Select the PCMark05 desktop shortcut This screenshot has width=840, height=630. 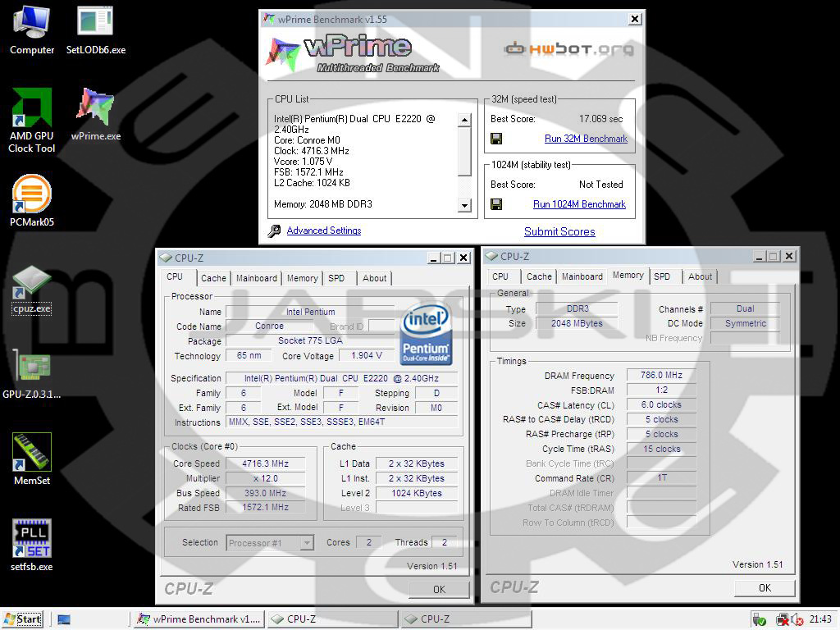[32, 200]
